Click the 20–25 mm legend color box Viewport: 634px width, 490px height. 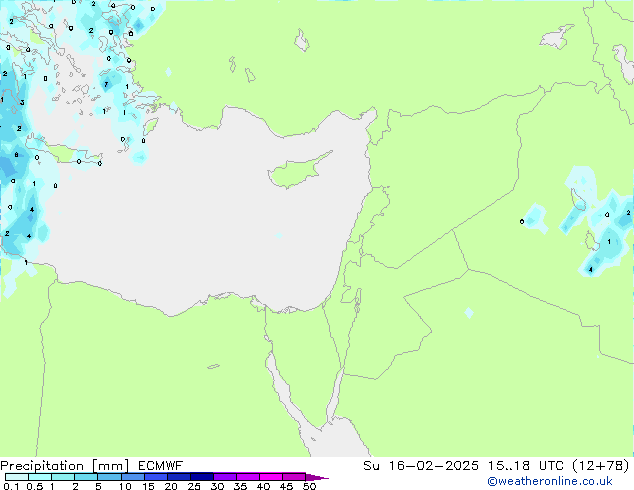(x=178, y=477)
